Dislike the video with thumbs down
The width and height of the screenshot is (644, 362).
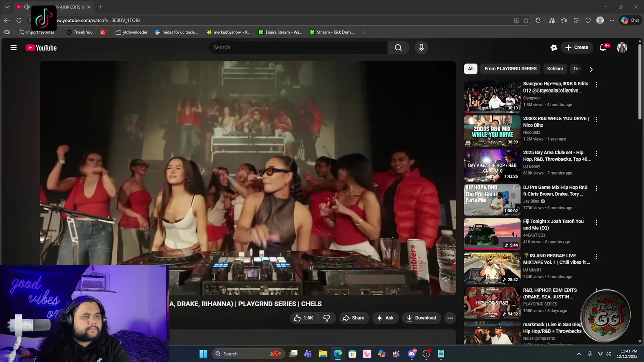pos(327,318)
